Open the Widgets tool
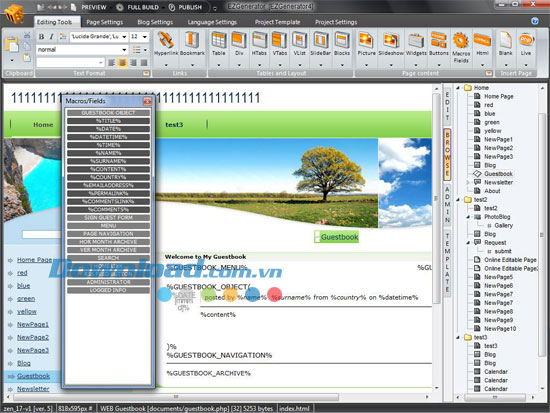This screenshot has height=413, width=550. (416, 44)
